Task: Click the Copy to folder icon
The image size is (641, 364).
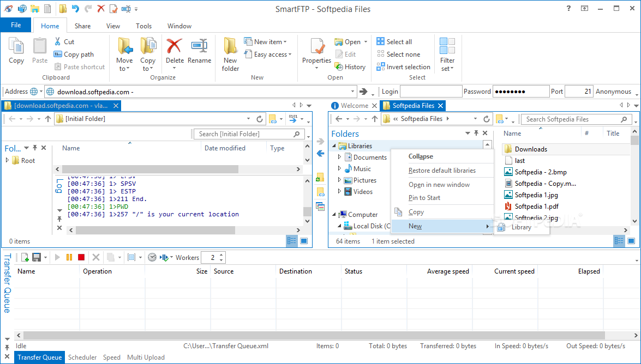Action: click(148, 46)
